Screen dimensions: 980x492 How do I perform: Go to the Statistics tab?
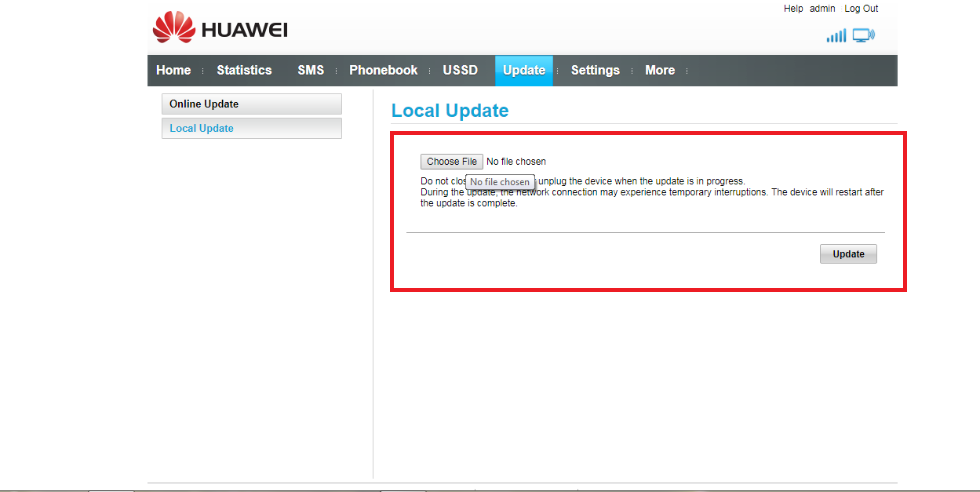coord(244,70)
